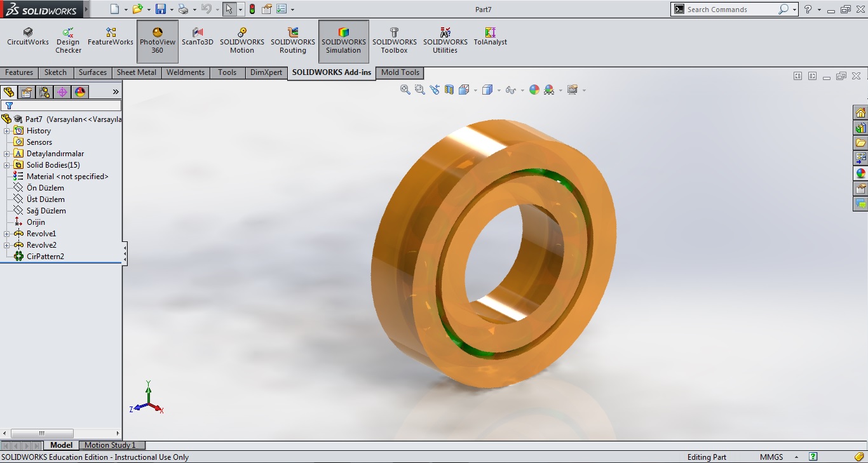Apply Scene from the view toolbar

[x=549, y=90]
